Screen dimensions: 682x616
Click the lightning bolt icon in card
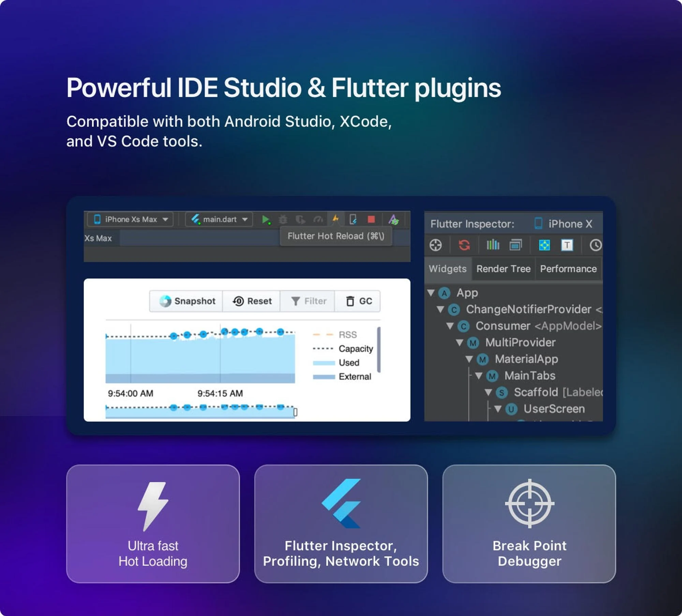(x=153, y=506)
